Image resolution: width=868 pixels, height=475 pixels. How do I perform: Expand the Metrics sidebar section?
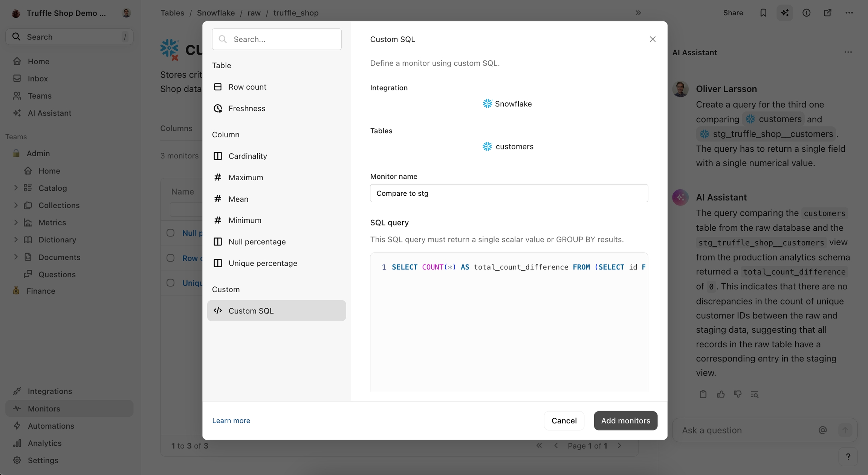(16, 222)
